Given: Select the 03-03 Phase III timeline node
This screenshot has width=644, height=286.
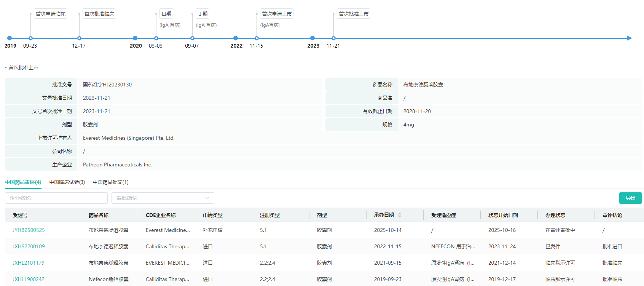Looking at the screenshot, I should (x=156, y=38).
